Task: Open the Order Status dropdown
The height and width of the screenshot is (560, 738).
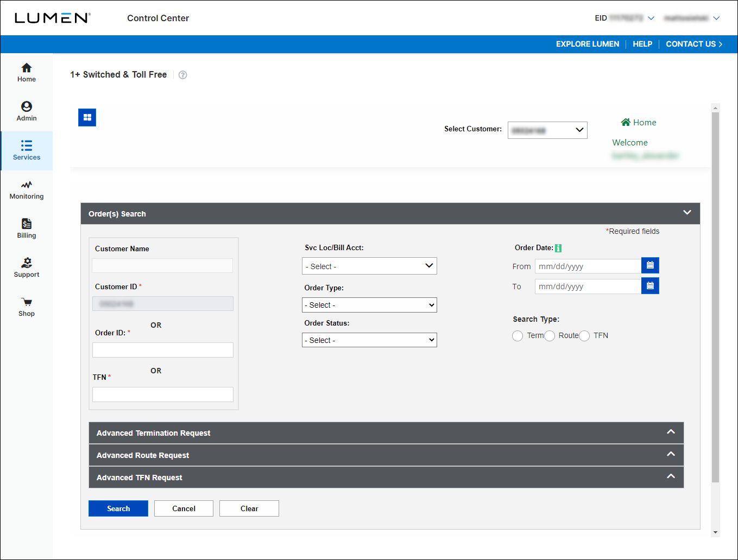Action: tap(369, 340)
